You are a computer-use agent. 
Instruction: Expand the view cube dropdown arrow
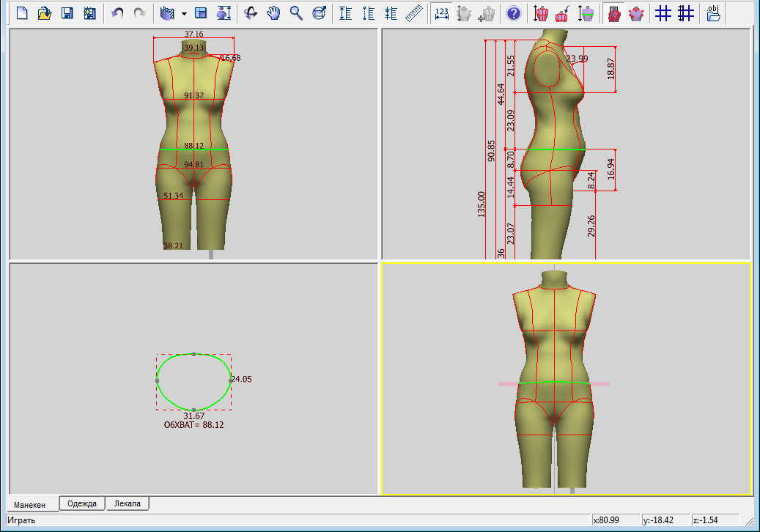pos(184,13)
